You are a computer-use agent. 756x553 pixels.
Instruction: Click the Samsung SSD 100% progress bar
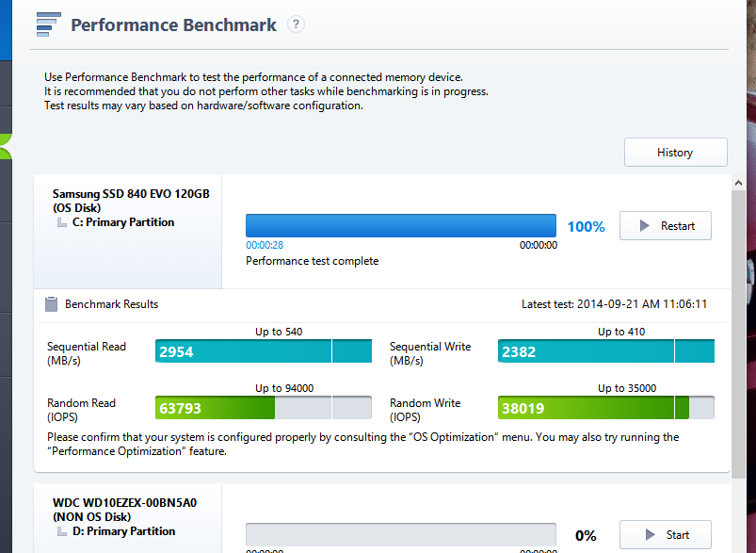coord(401,226)
